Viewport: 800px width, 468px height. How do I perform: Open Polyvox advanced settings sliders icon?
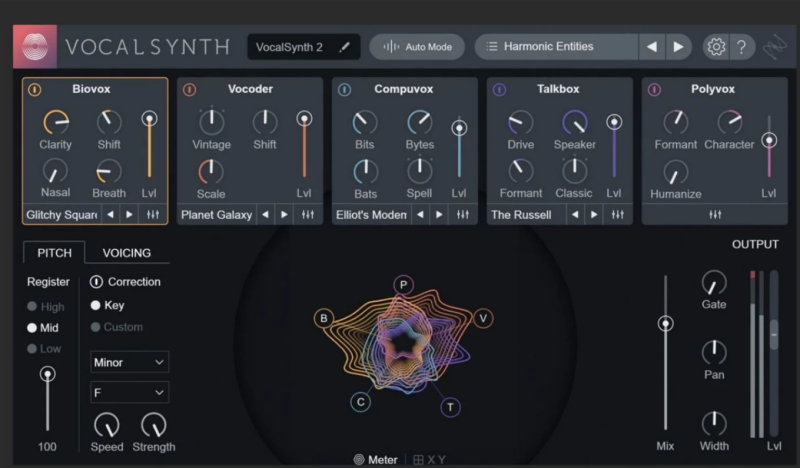[715, 215]
